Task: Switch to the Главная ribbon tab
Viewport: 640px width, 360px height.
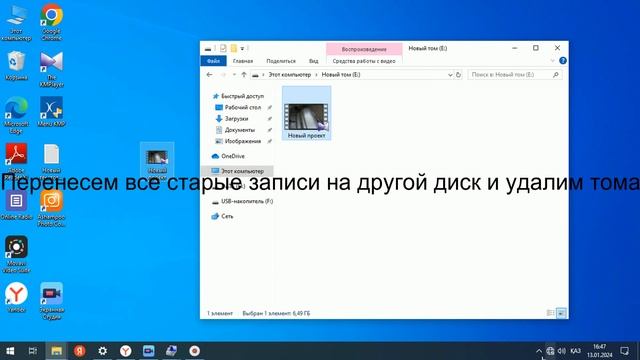Action: pyautogui.click(x=243, y=61)
